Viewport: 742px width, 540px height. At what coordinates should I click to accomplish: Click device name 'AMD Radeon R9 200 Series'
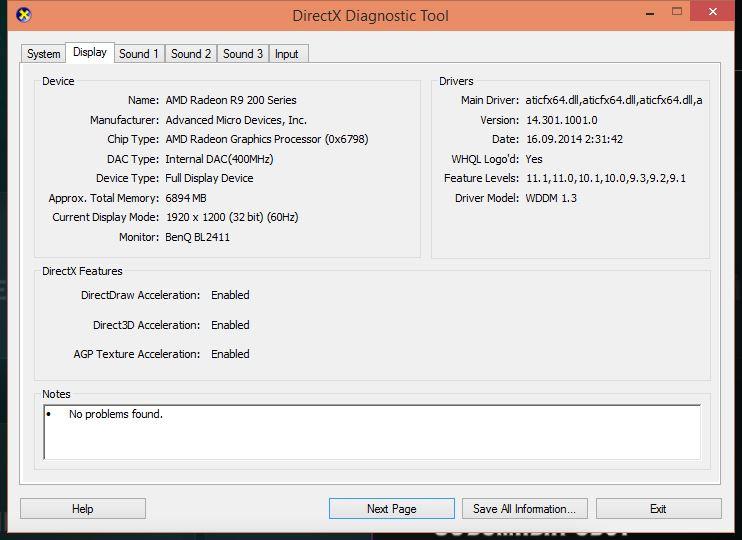tap(231, 100)
